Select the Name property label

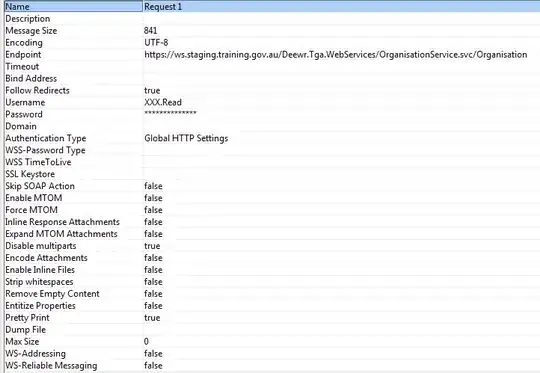(x=18, y=7)
